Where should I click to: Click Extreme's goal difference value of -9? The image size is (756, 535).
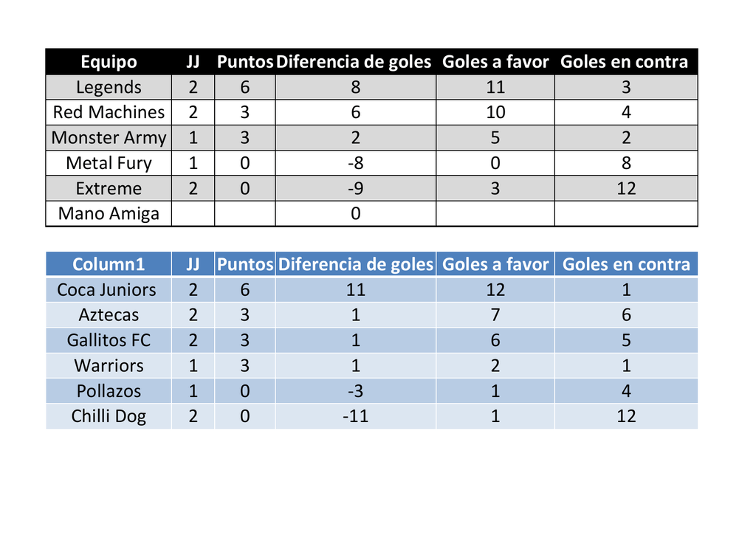tap(355, 188)
